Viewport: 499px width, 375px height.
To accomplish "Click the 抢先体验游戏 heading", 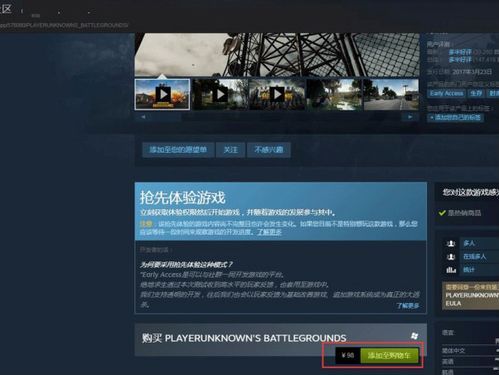I will pyautogui.click(x=183, y=198).
